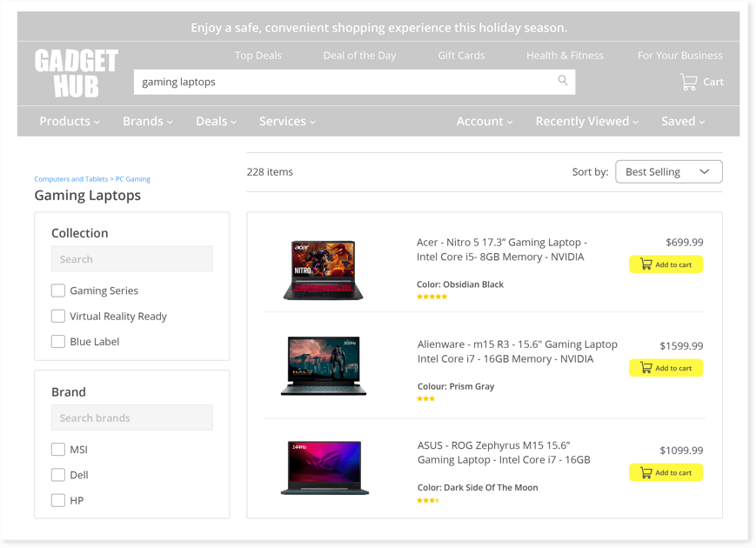Go to Top Deals
756x548 pixels.
tap(258, 56)
